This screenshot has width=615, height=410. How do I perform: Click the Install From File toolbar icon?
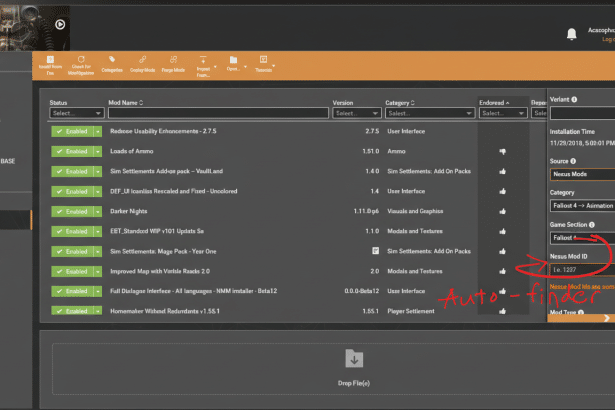(x=50, y=60)
